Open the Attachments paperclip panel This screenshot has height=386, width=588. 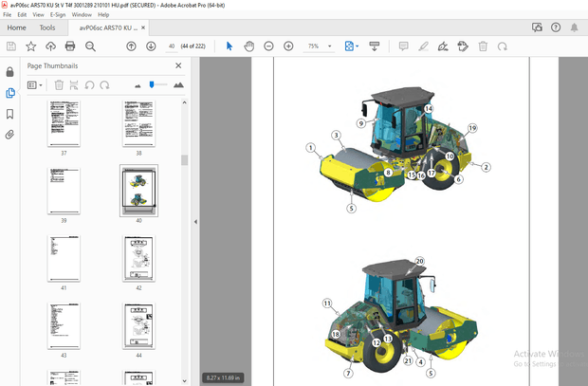(x=10, y=135)
